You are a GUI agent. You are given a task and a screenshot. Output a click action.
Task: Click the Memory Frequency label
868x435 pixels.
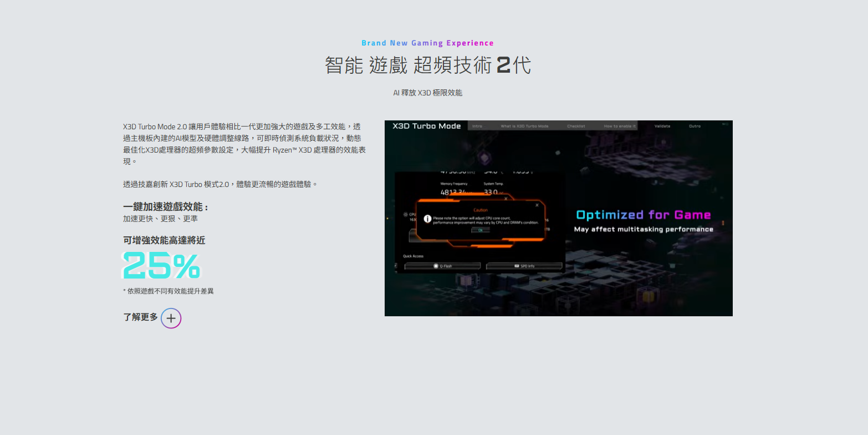coord(454,184)
